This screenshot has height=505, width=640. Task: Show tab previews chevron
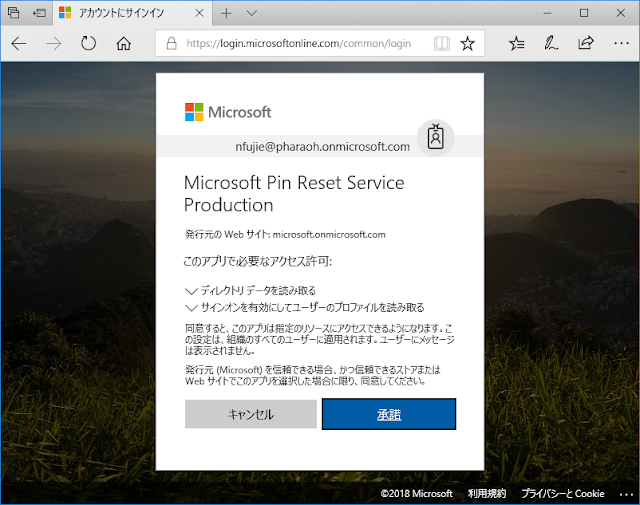tap(252, 13)
